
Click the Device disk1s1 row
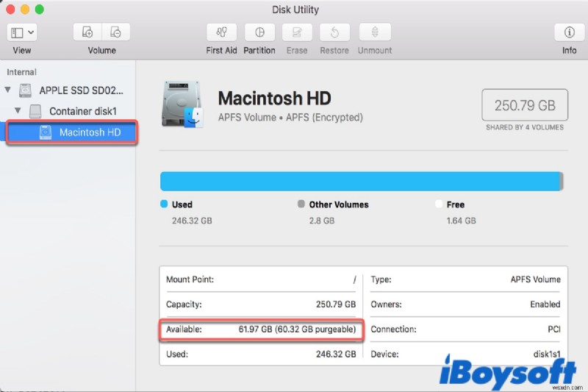click(x=465, y=354)
